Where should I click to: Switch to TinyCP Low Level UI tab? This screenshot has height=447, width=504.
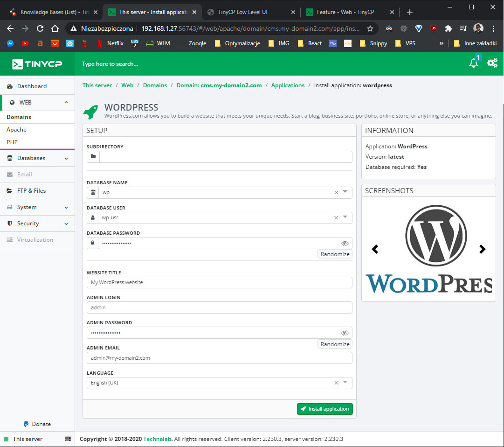point(251,12)
